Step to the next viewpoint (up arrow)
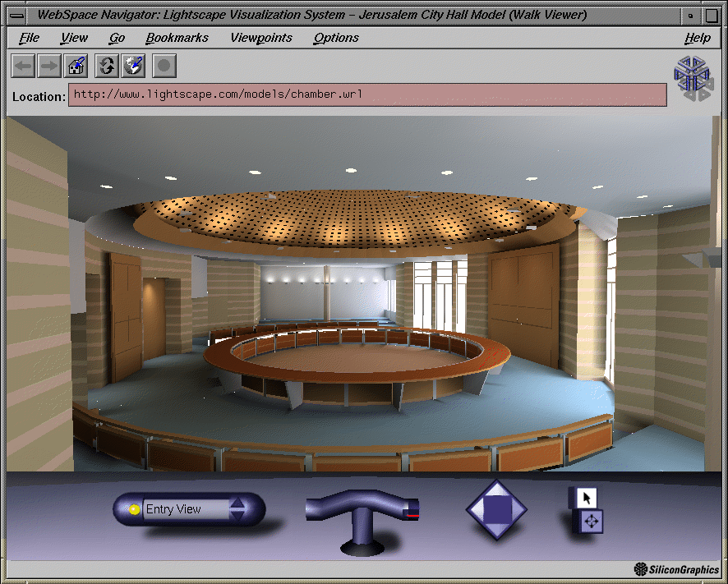This screenshot has height=584, width=728. point(237,503)
